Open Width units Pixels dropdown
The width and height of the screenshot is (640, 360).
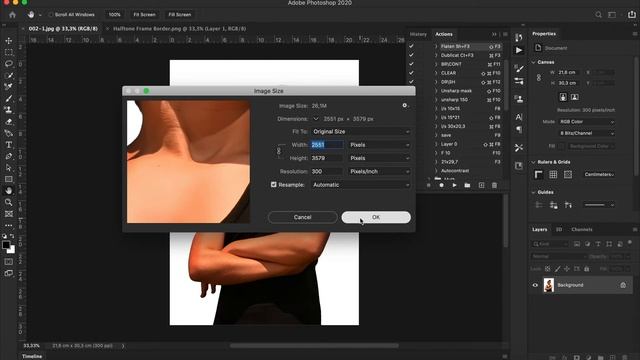[x=379, y=145]
